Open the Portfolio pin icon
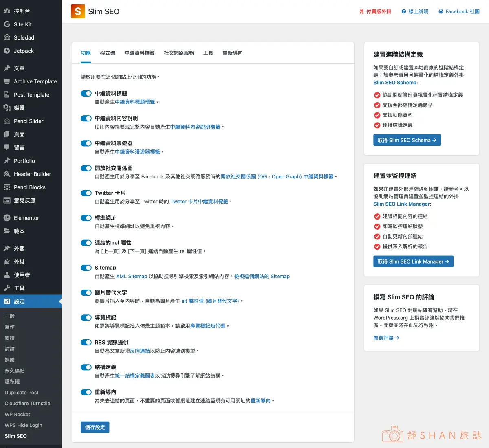The width and height of the screenshot is (489, 448). point(7,161)
